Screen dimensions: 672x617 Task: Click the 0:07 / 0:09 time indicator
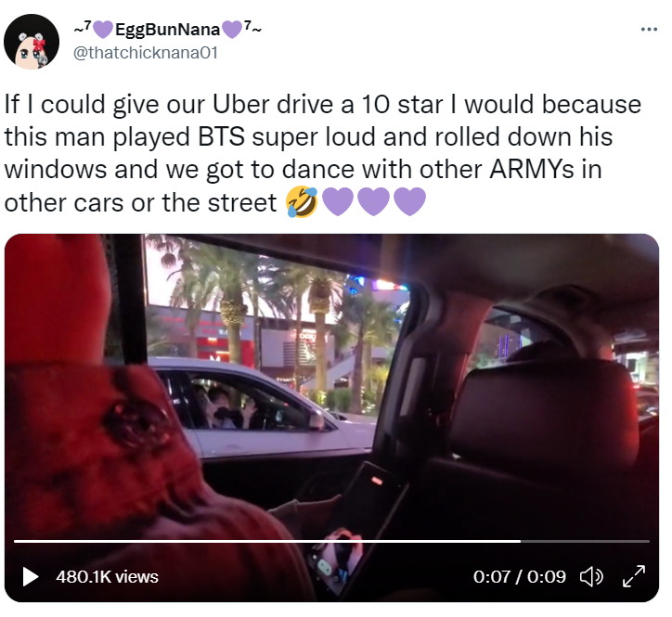[520, 577]
